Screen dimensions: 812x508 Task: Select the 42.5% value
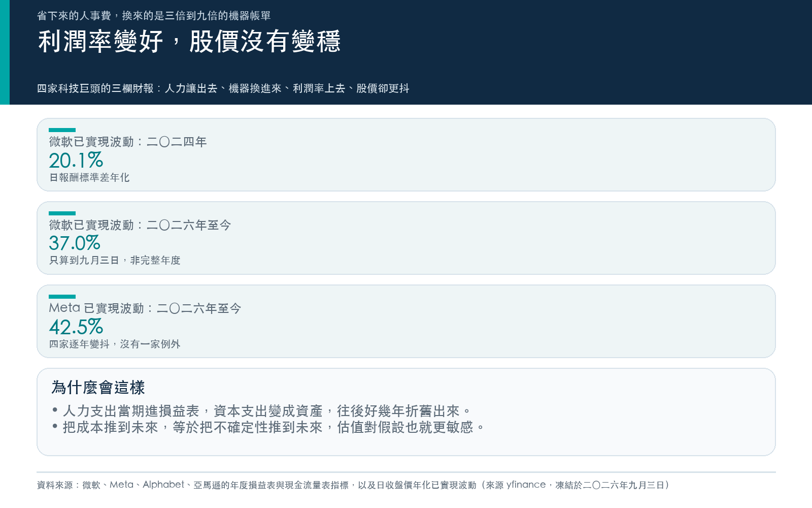(76, 327)
